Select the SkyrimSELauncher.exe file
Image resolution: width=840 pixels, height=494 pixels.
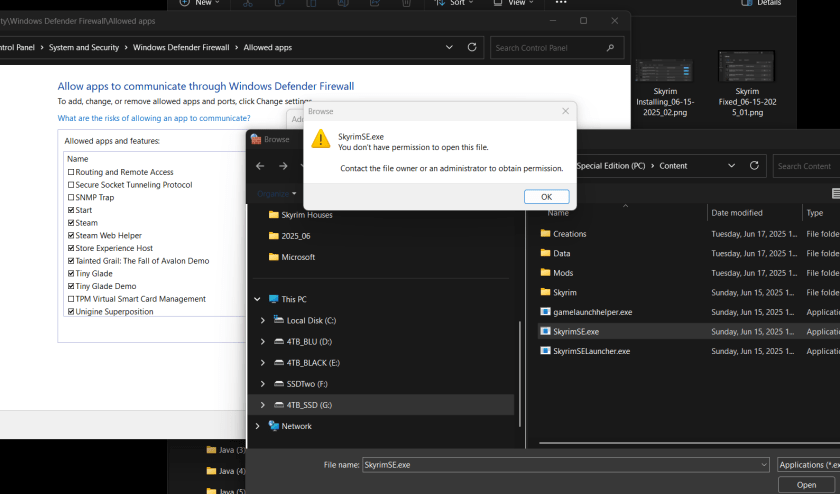(592, 351)
